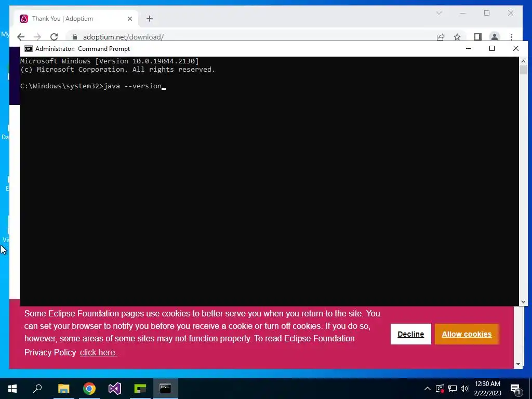Open the clock showing 12:30 AM

[x=487, y=389]
